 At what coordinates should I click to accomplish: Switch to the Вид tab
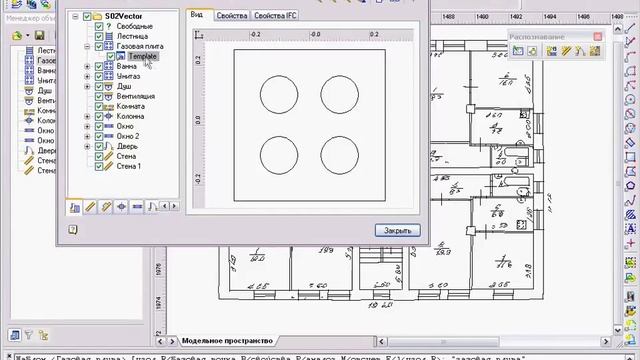point(198,15)
